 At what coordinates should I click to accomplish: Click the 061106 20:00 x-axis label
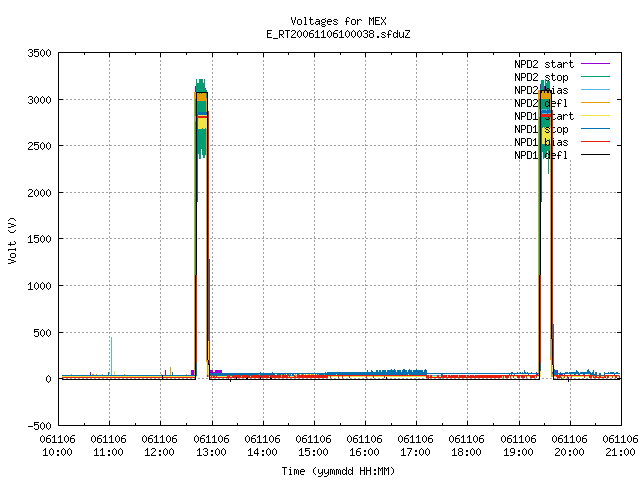click(569, 446)
